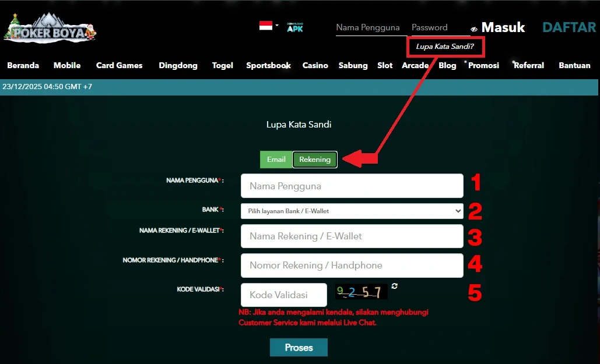The width and height of the screenshot is (600, 364).
Task: Download the APK via header icon
Action: coord(295,27)
